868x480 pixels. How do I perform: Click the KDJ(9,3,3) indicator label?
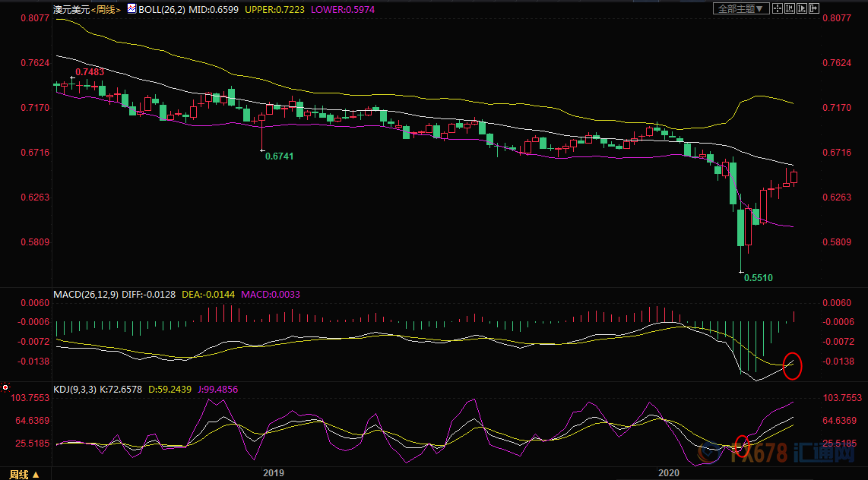point(74,390)
